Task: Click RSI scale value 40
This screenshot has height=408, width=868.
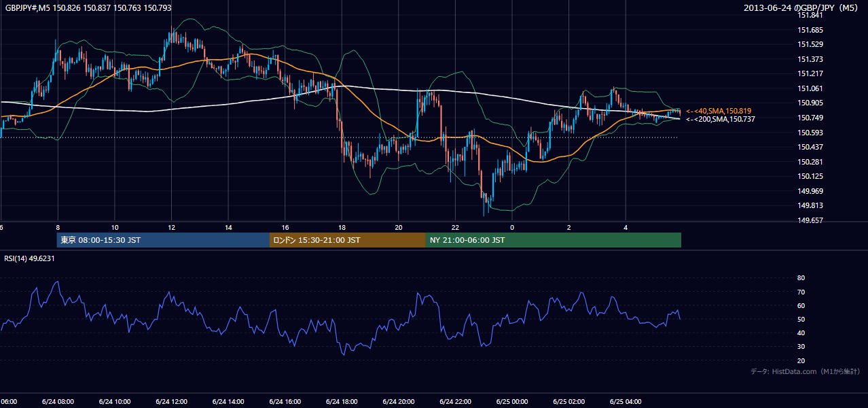Action: click(x=801, y=333)
